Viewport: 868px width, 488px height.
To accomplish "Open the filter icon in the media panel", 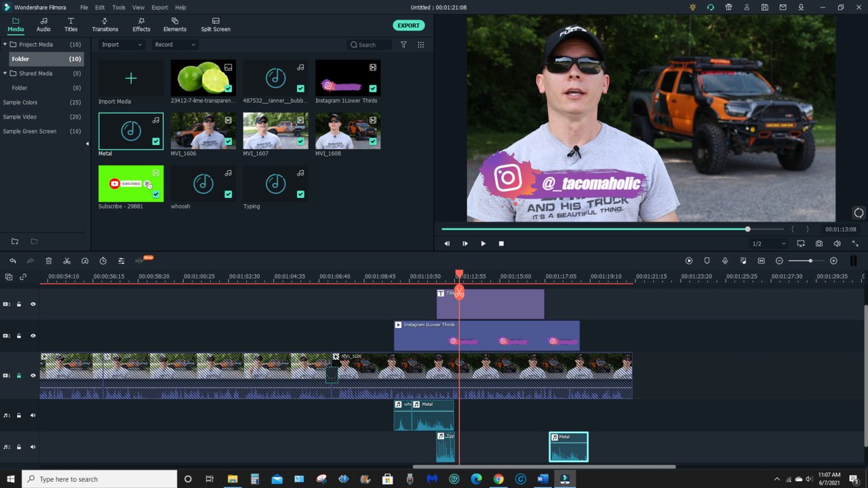I will click(x=403, y=45).
